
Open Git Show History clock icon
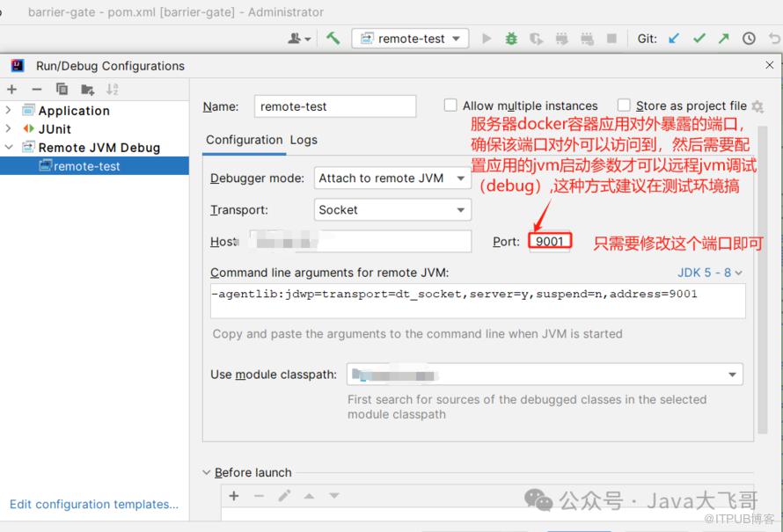(x=749, y=39)
